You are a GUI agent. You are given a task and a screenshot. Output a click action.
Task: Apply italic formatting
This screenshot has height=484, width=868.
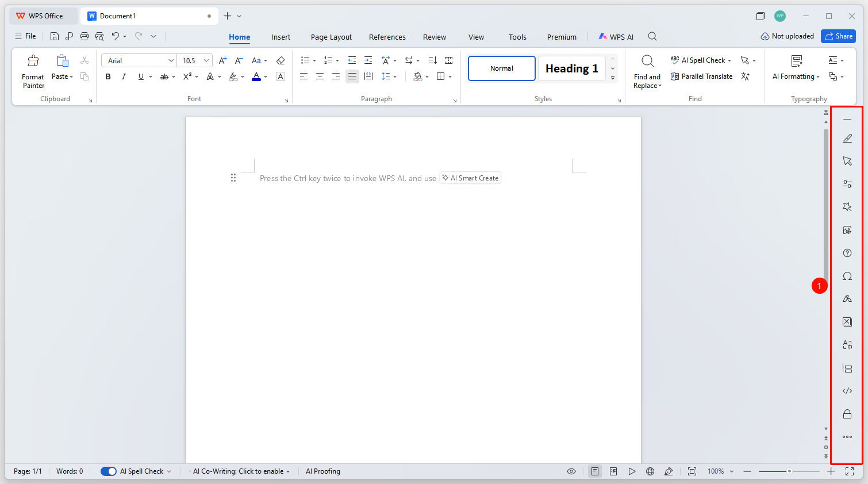pyautogui.click(x=124, y=76)
